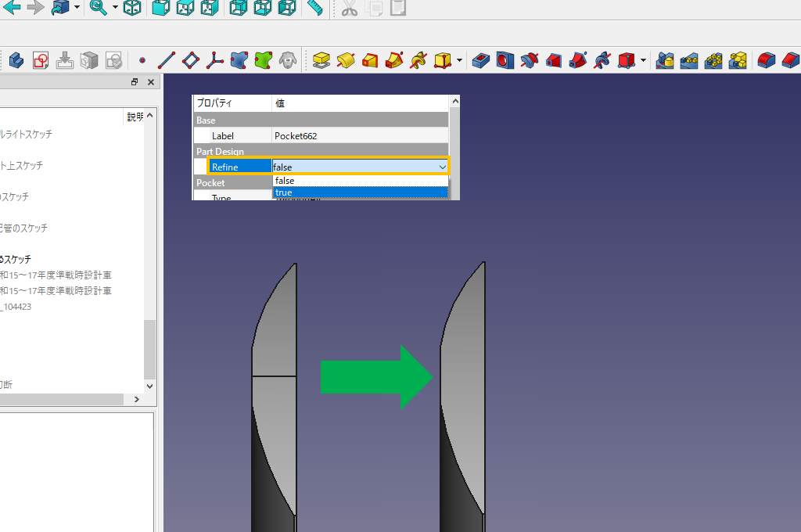Expand the subtractive primitive dropdown arrow
The width and height of the screenshot is (801, 532).
643,60
